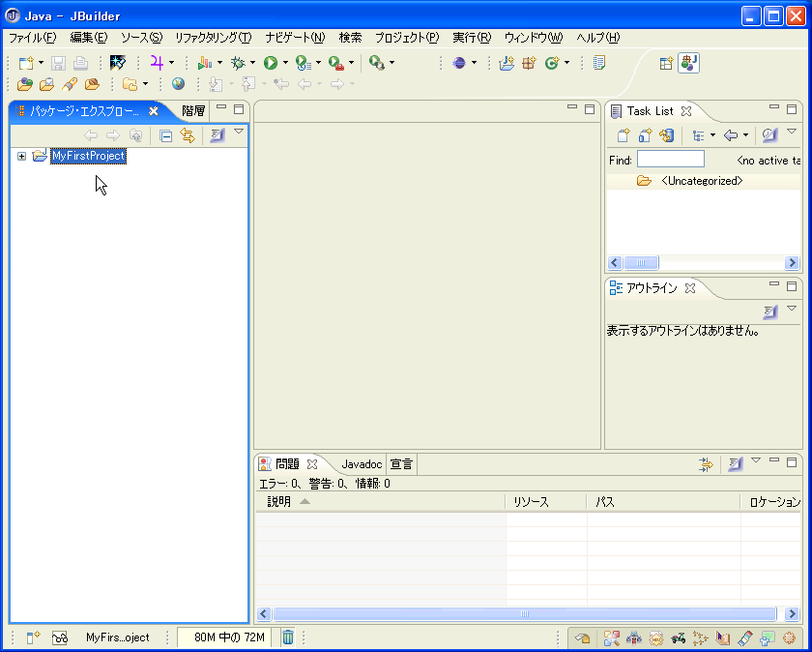The width and height of the screenshot is (812, 652).
Task: Toggle Link with Editor in Package Explorer
Action: coord(188,135)
